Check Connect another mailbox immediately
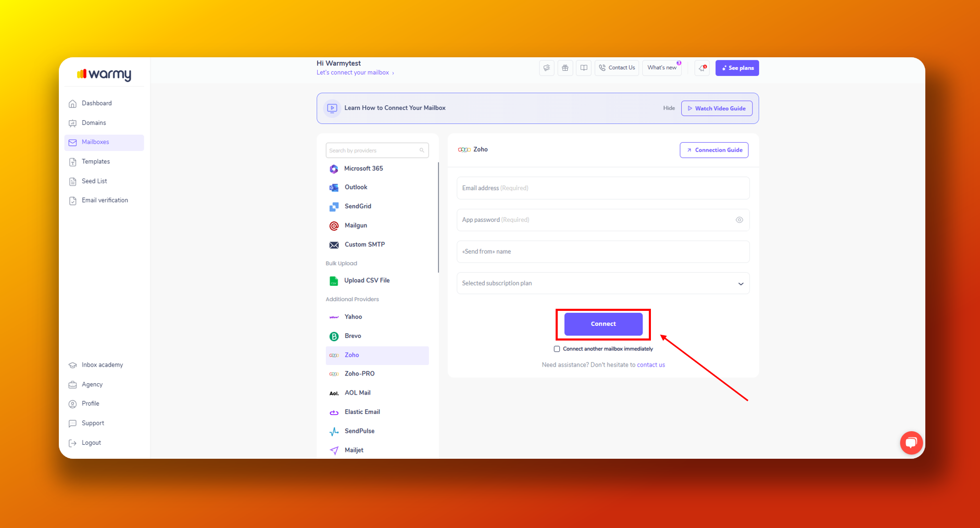The image size is (980, 528). coord(557,349)
